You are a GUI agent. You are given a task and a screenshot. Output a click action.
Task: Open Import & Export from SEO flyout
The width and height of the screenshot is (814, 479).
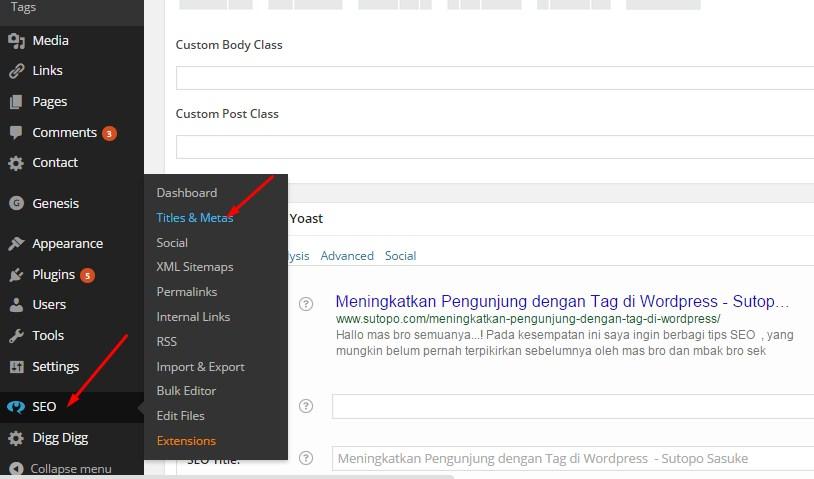pyautogui.click(x=200, y=367)
